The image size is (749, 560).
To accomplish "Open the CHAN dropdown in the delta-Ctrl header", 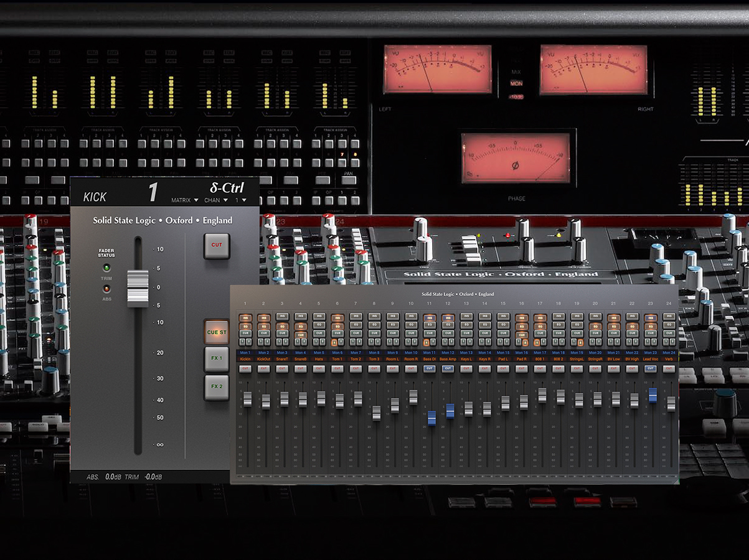I will pos(216,200).
